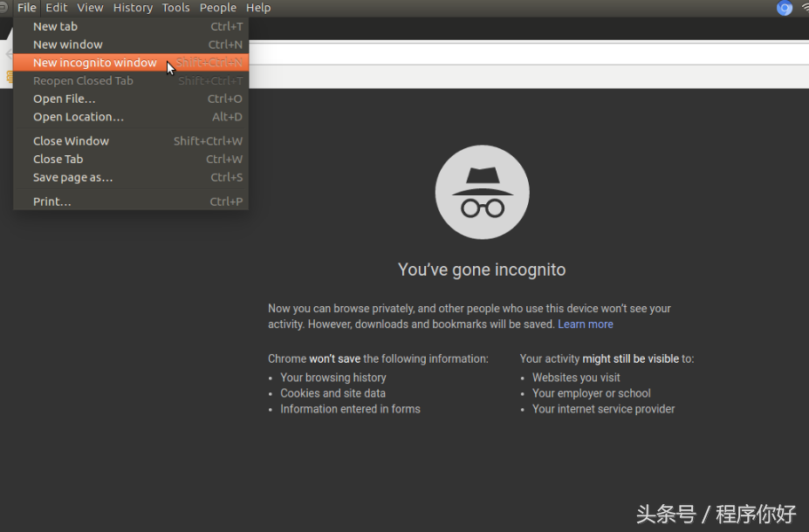Click the Chrome icon in system tray
Screen dimensions: 809x532
(x=785, y=8)
